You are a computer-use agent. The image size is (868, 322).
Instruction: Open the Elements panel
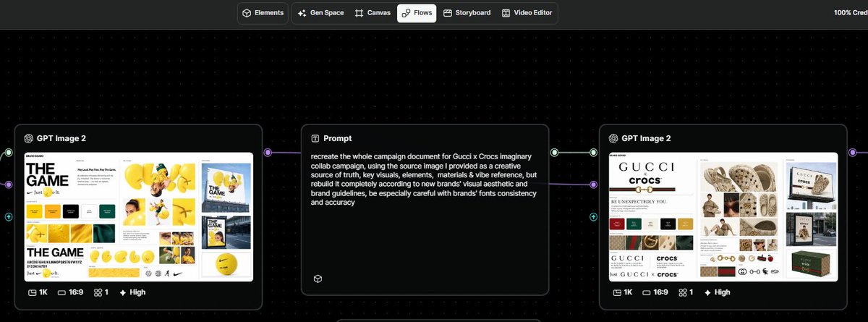[x=263, y=13]
